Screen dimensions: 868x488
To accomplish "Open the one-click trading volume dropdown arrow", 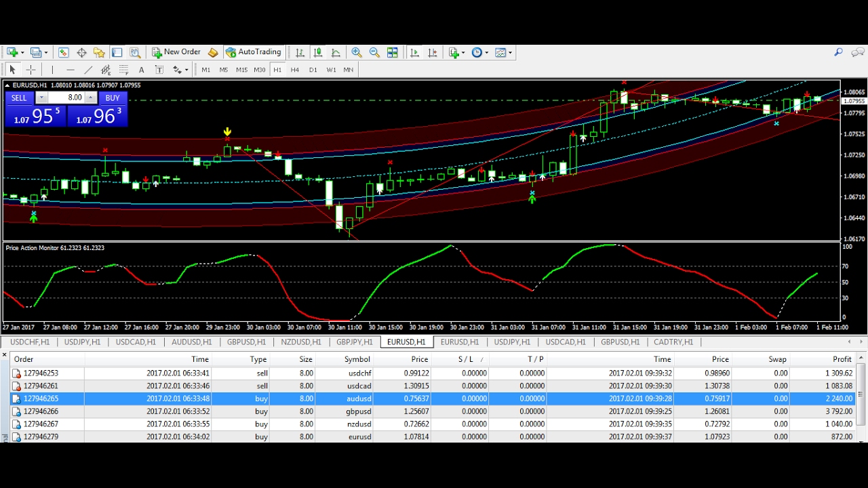I will (41, 98).
